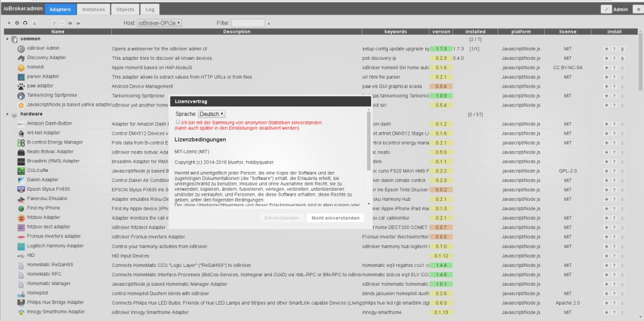Collapse the hardware adapter group
The image size is (644, 321).
[7, 114]
